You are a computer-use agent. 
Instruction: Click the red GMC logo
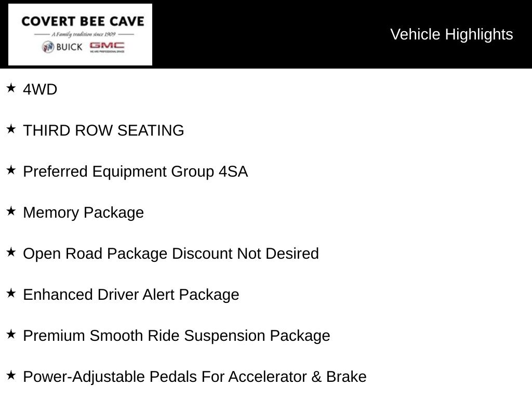107,47
